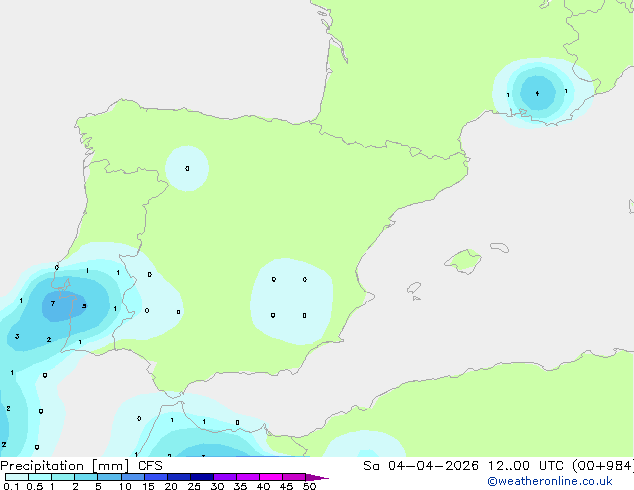Click the central value in the France precipitation blob
Viewport: 634px width, 490px height.
pos(537,93)
